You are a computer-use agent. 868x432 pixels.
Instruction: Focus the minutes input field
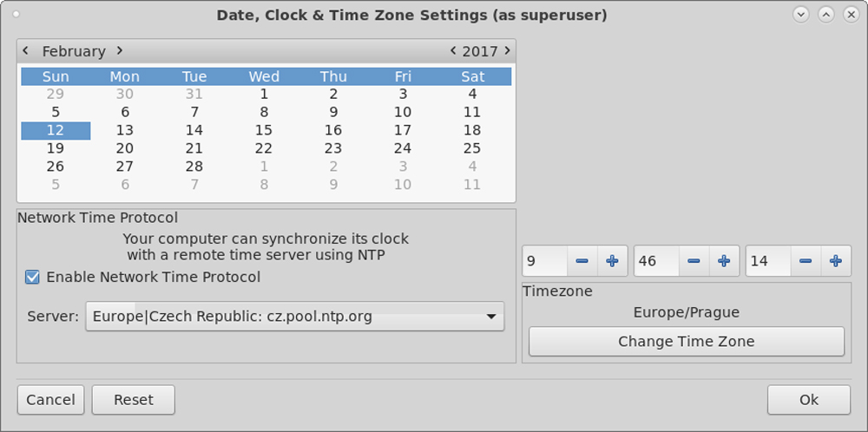click(x=656, y=261)
